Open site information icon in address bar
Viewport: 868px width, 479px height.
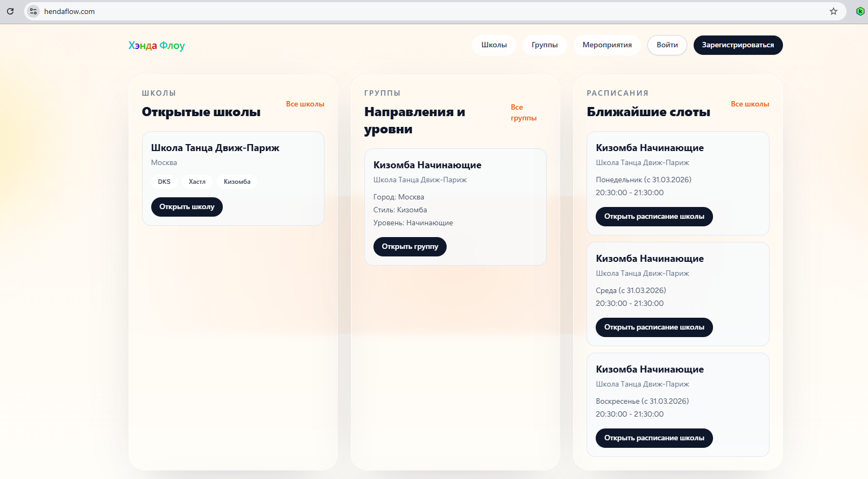(x=33, y=11)
